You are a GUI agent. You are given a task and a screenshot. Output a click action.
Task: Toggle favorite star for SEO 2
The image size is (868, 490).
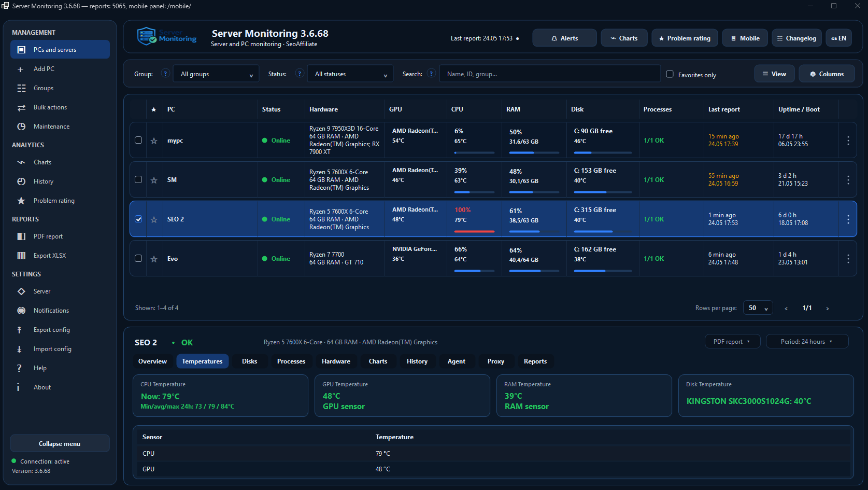coord(154,220)
